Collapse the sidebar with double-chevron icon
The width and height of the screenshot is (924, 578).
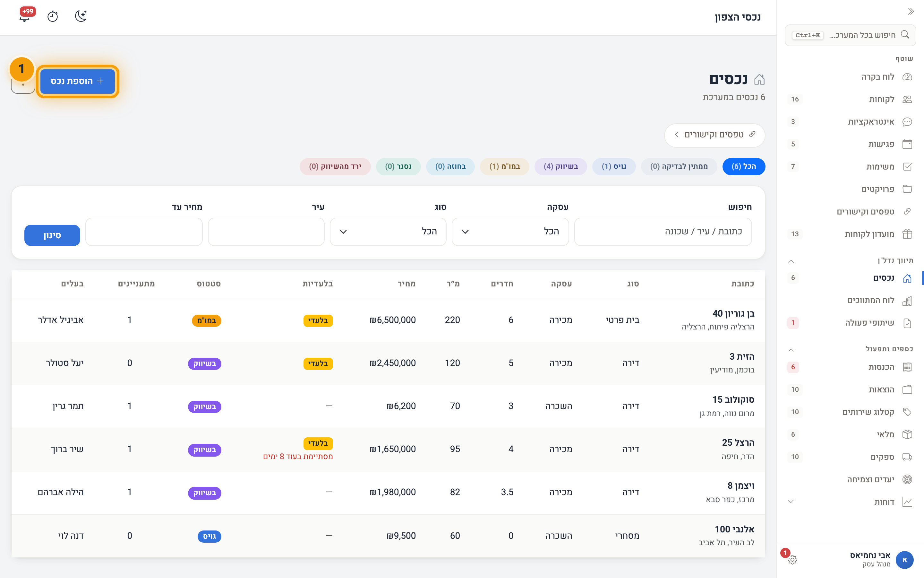911,12
